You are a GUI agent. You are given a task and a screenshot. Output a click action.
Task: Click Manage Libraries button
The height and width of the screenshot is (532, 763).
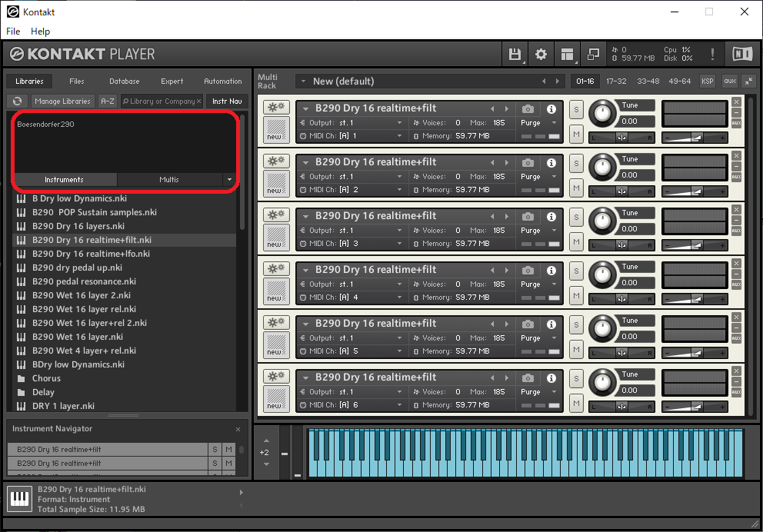tap(62, 101)
